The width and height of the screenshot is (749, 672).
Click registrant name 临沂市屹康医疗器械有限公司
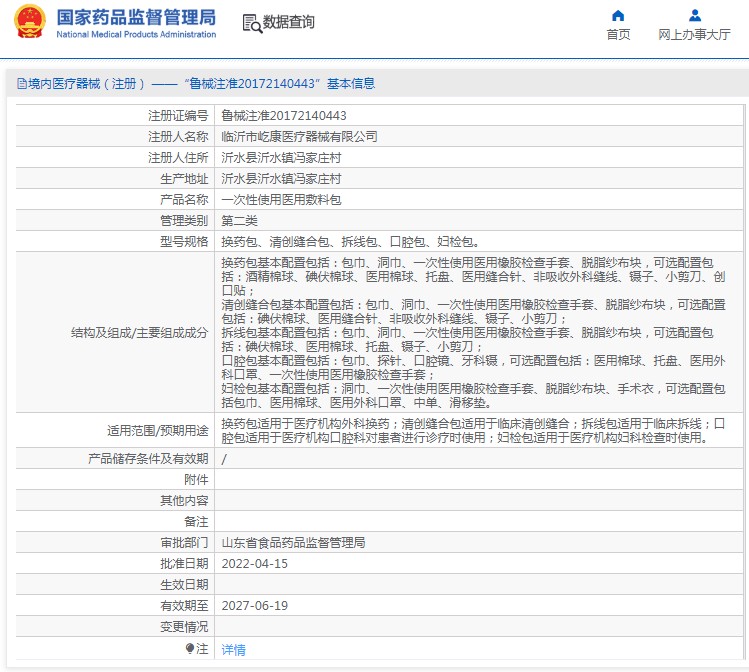[x=300, y=137]
